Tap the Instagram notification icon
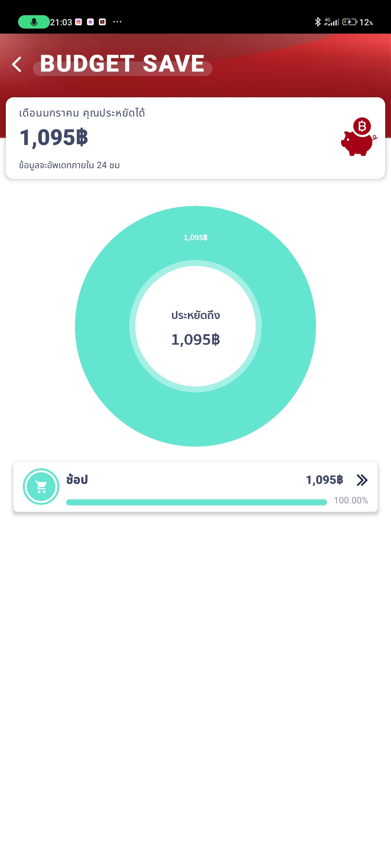The width and height of the screenshot is (391, 868). (79, 22)
